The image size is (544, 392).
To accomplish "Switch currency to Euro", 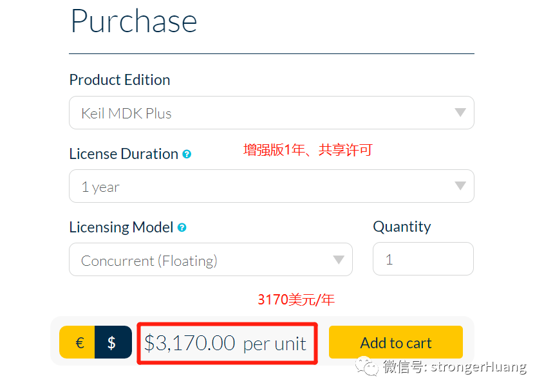I will [77, 342].
